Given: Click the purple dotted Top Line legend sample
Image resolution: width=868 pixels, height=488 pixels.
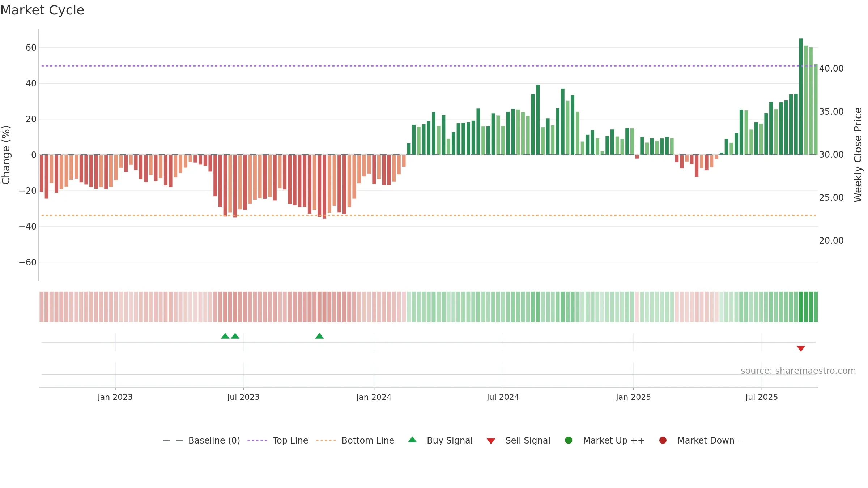Looking at the screenshot, I should point(257,440).
